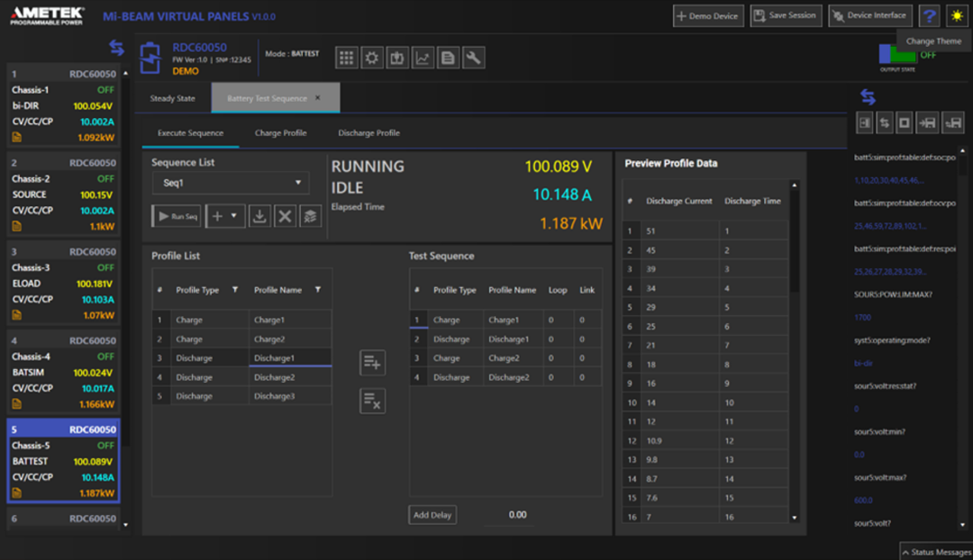Open the grid view icon in device toolbar
This screenshot has height=560, width=973.
pos(346,58)
